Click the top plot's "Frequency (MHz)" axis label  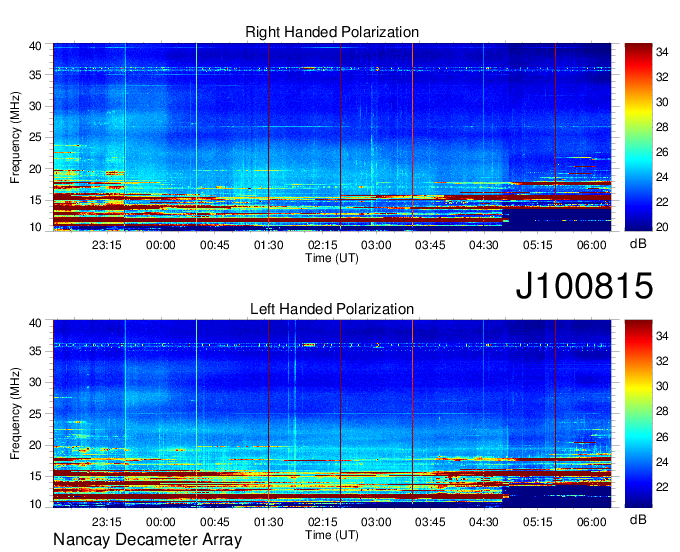[x=15, y=137]
